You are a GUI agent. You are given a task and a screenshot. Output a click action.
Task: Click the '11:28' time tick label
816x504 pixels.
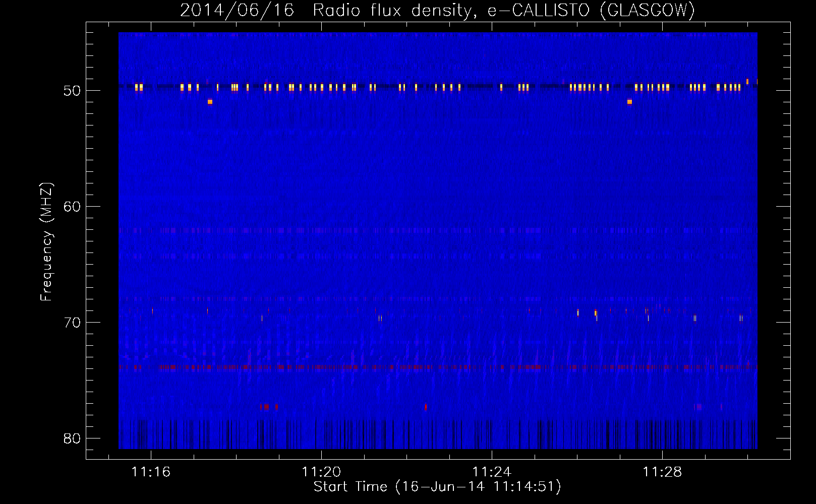click(662, 472)
